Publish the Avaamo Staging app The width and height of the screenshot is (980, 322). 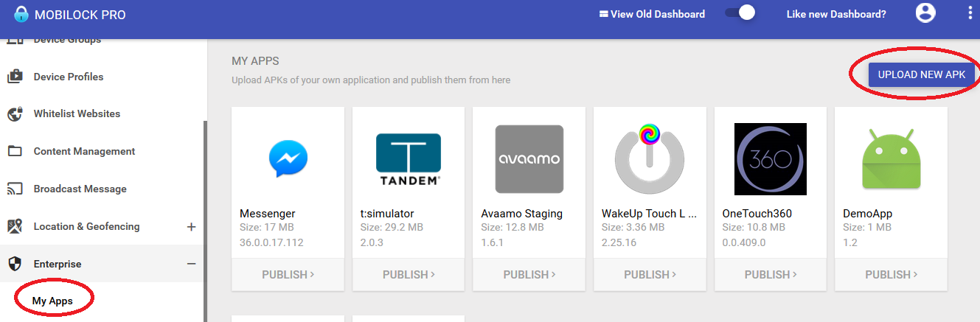[529, 274]
